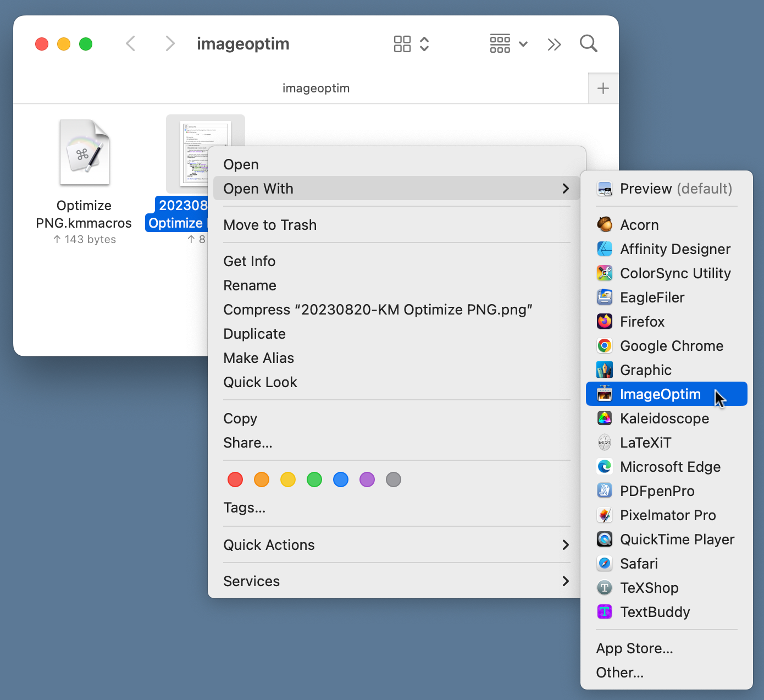Click Other... to browse for another app
Viewport: 764px width, 700px height.
tap(619, 672)
